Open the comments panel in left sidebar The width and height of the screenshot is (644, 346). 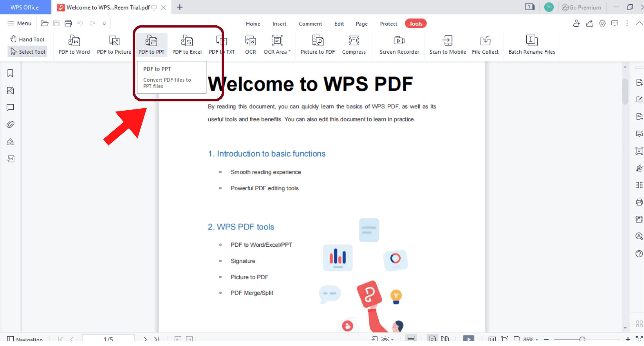(10, 107)
